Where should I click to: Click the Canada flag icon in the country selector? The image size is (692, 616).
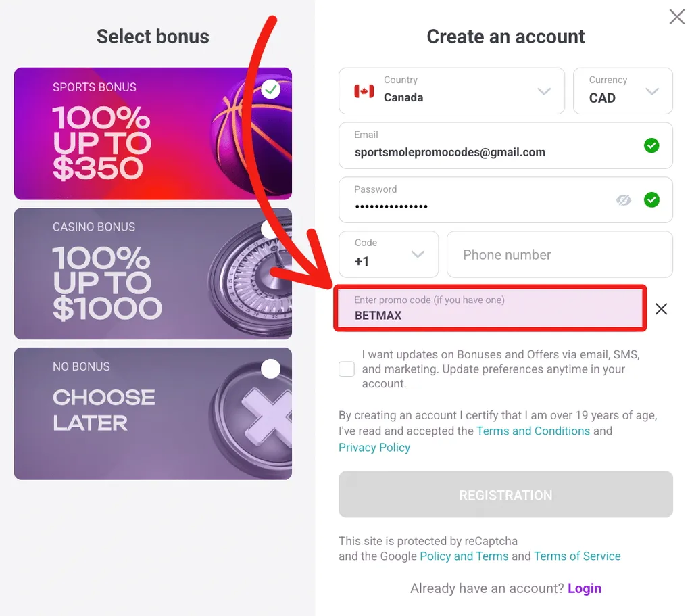(x=364, y=91)
